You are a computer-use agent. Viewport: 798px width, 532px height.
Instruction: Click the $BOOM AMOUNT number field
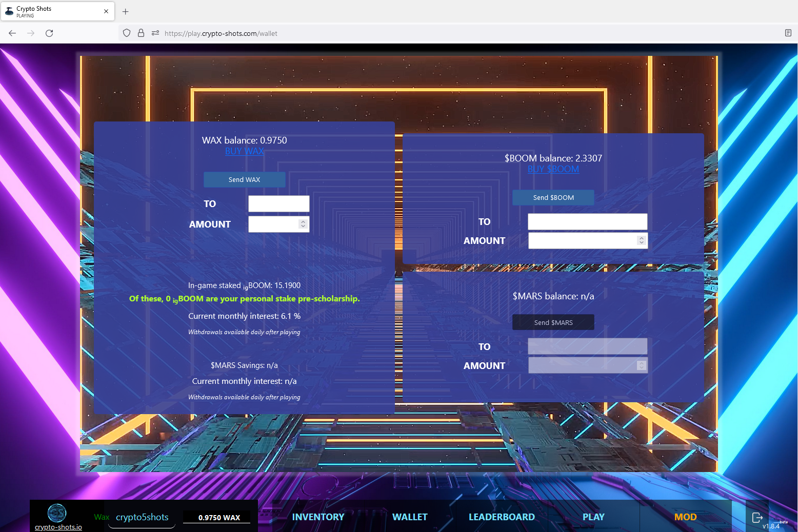pyautogui.click(x=588, y=240)
